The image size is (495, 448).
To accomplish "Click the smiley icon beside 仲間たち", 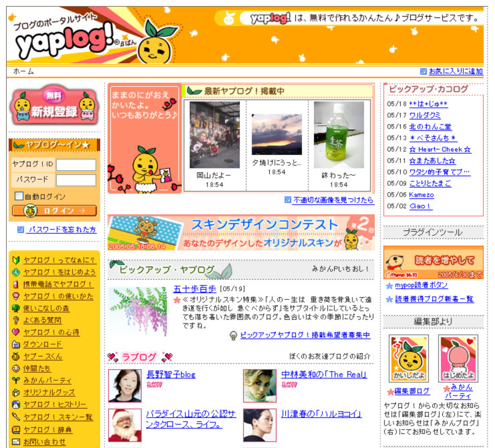I will point(16,368).
